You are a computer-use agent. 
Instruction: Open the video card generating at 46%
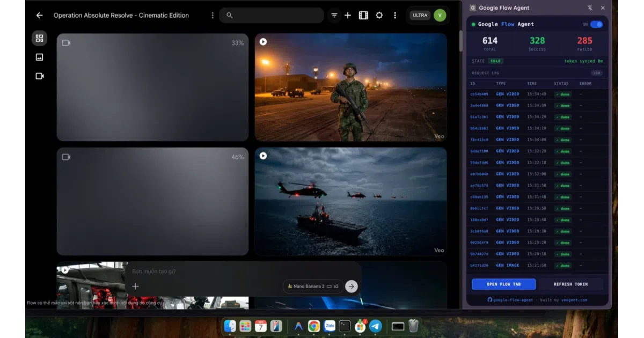(152, 202)
